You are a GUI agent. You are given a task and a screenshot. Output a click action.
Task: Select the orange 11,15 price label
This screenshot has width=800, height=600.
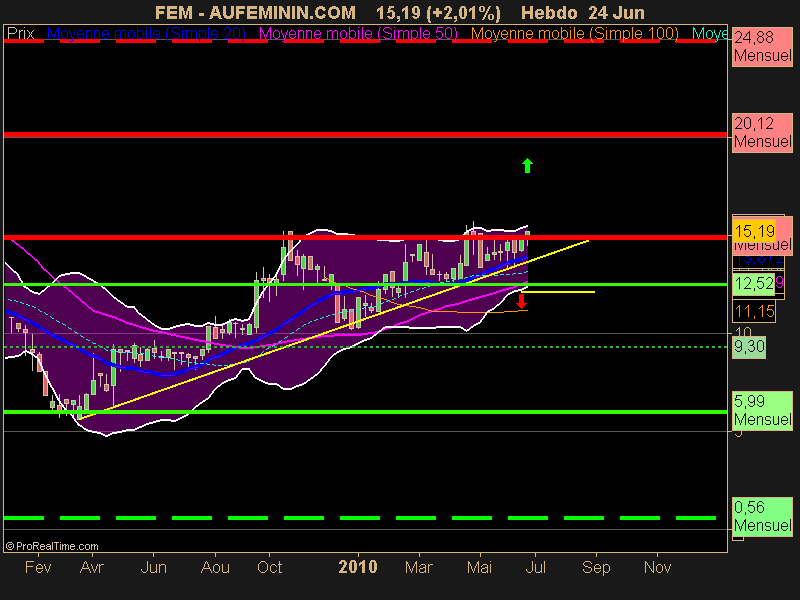tap(754, 311)
